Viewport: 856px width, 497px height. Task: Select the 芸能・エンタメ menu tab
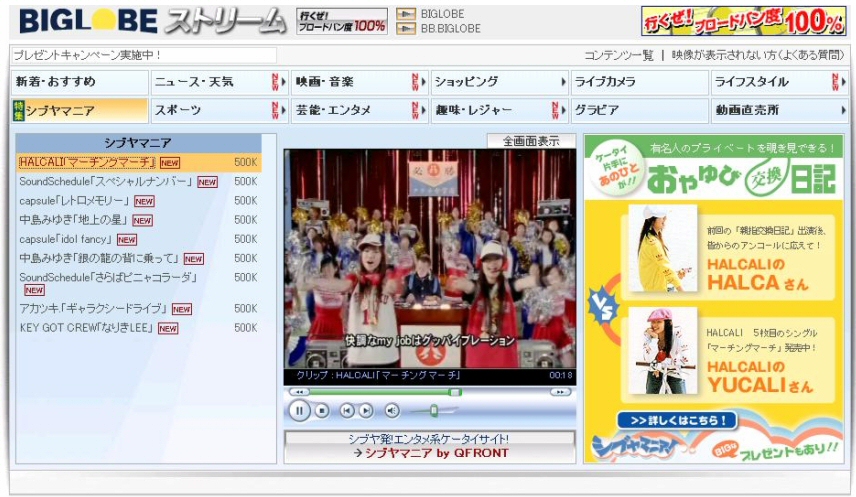359,110
